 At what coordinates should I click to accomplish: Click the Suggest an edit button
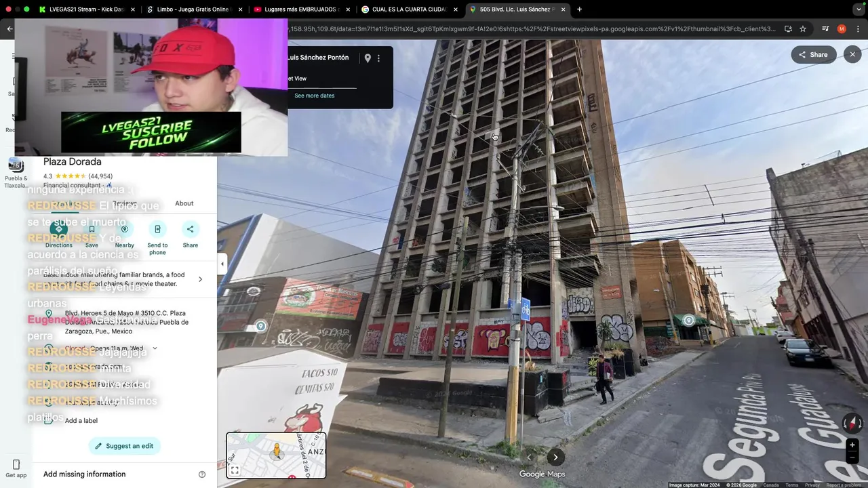tap(124, 446)
